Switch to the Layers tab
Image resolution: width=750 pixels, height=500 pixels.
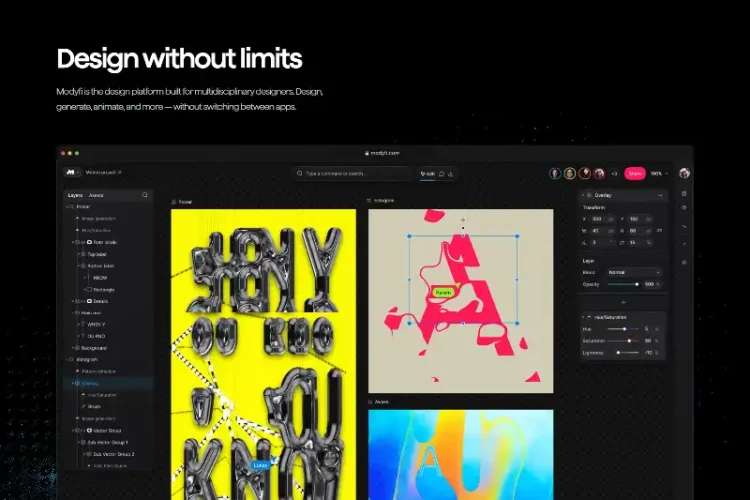(75, 195)
